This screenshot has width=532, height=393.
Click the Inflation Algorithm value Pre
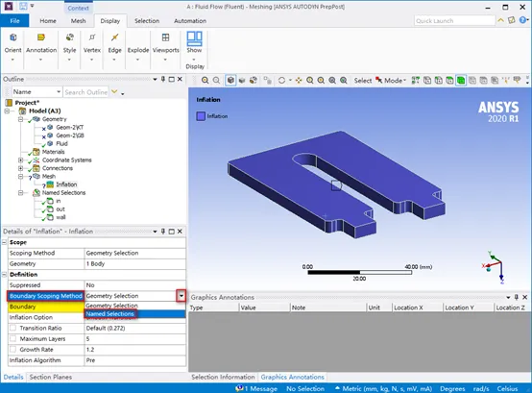point(134,360)
